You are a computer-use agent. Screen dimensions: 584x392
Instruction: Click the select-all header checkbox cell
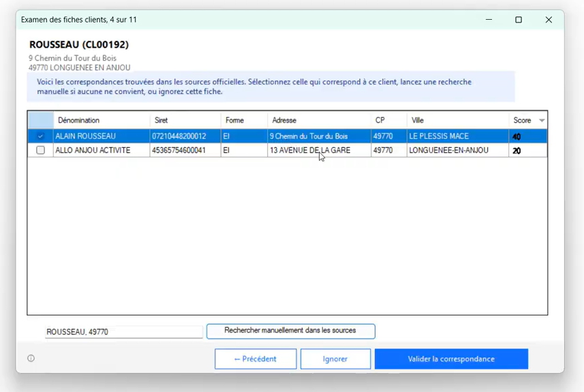pos(41,121)
